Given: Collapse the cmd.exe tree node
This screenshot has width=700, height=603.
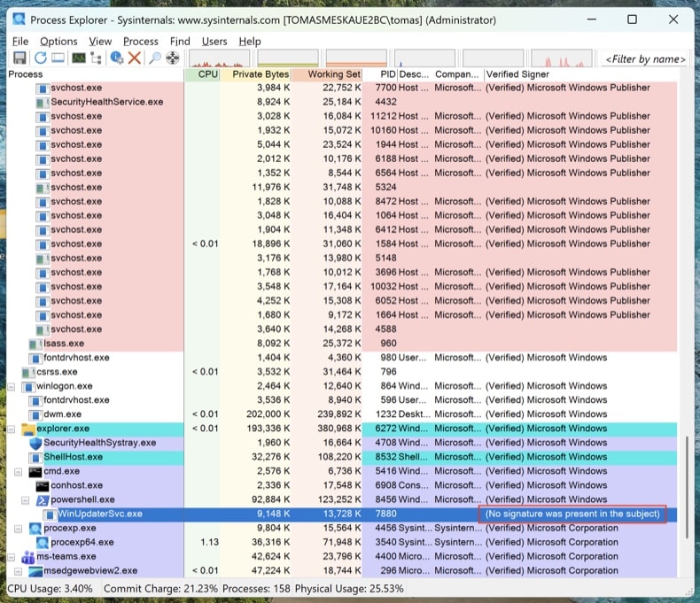Looking at the screenshot, I should click(x=19, y=472).
